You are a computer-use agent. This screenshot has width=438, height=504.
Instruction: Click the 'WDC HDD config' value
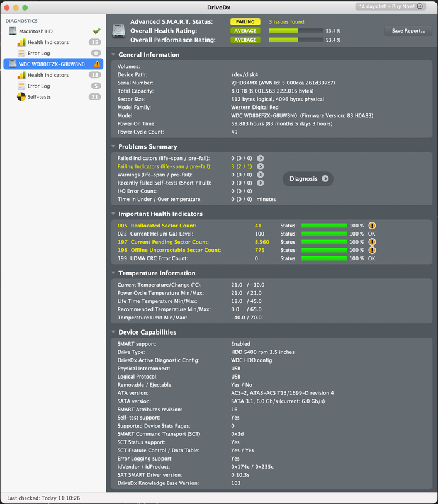click(252, 360)
